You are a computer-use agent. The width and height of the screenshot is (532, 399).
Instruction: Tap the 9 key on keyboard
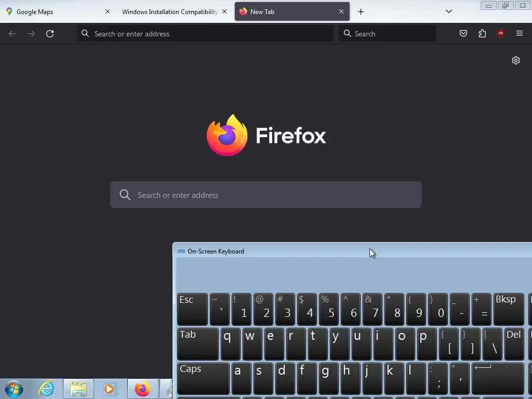[416, 310]
